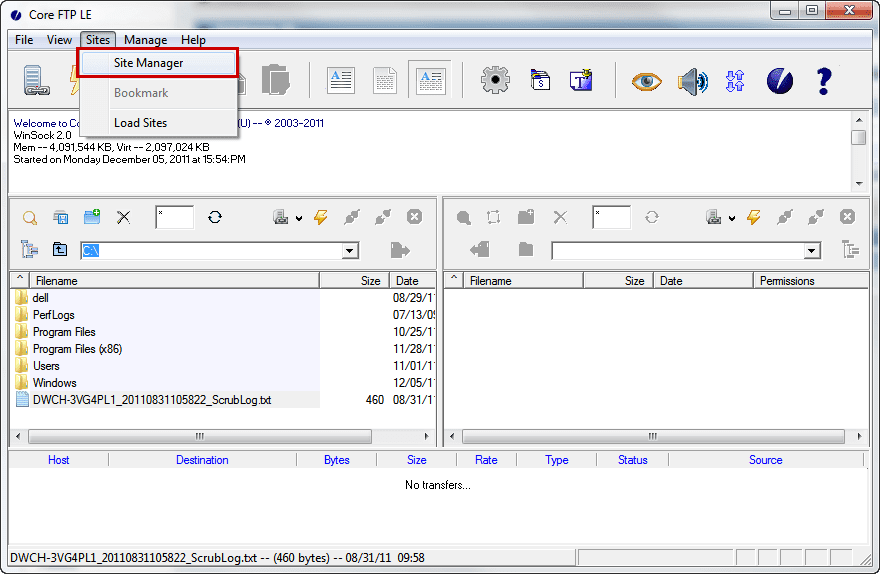Image resolution: width=880 pixels, height=574 pixels.
Task: Open the View menu
Action: click(59, 40)
